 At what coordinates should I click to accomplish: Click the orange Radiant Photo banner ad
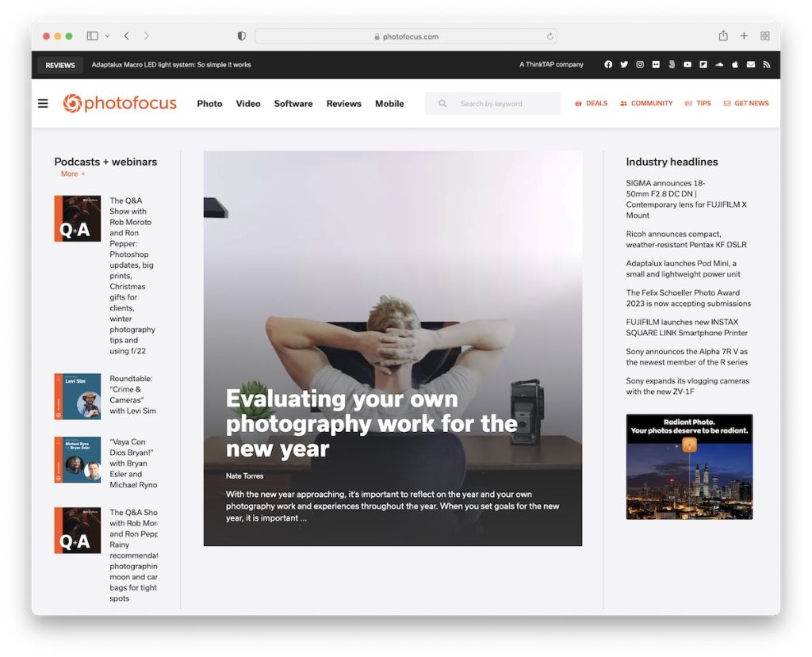pyautogui.click(x=688, y=467)
